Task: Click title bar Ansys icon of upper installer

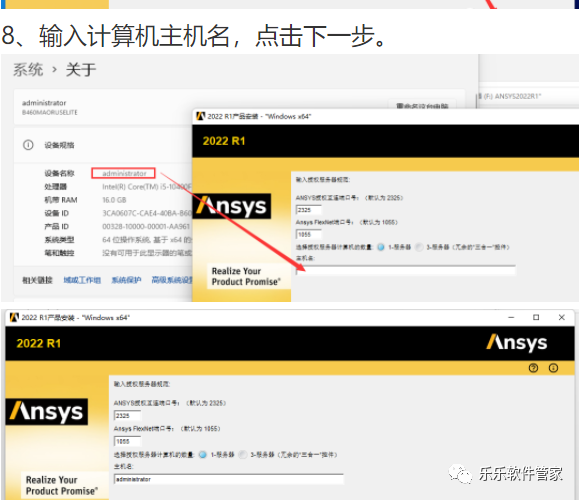Action: coord(200,116)
